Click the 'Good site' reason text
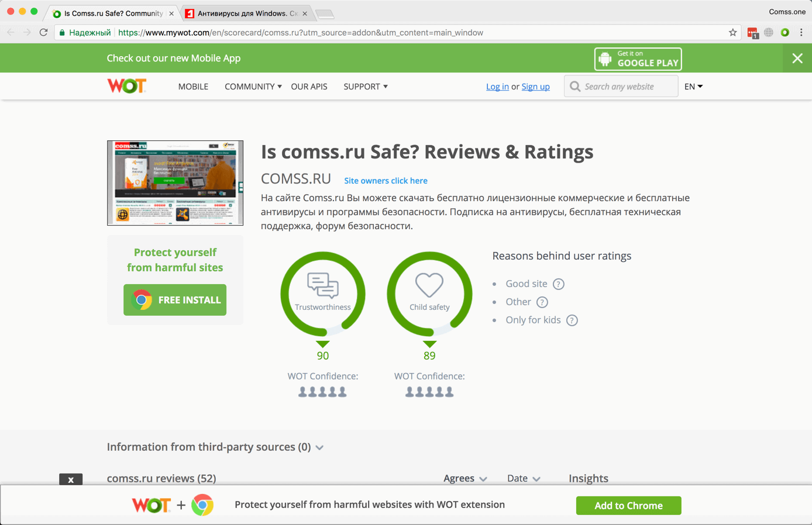This screenshot has width=812, height=525. (527, 284)
